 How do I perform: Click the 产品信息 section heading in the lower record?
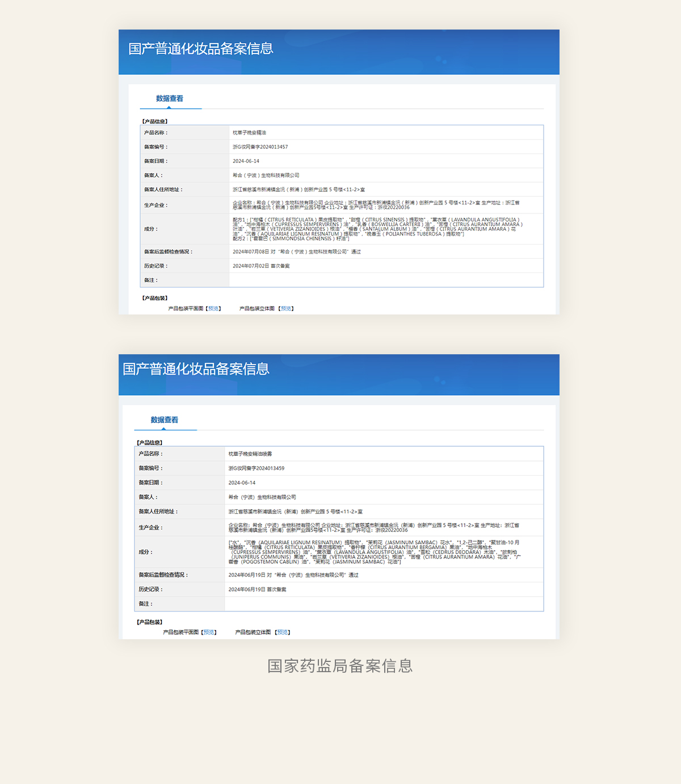[150, 443]
